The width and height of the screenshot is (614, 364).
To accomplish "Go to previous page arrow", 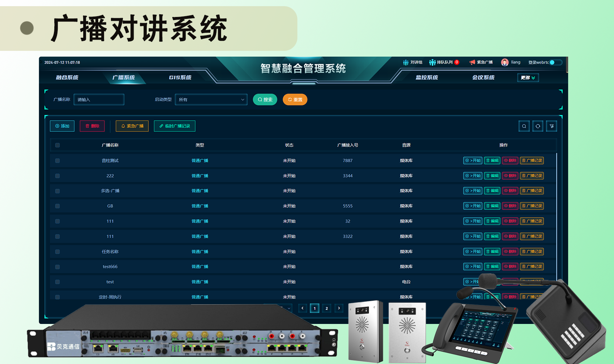I will pyautogui.click(x=302, y=308).
